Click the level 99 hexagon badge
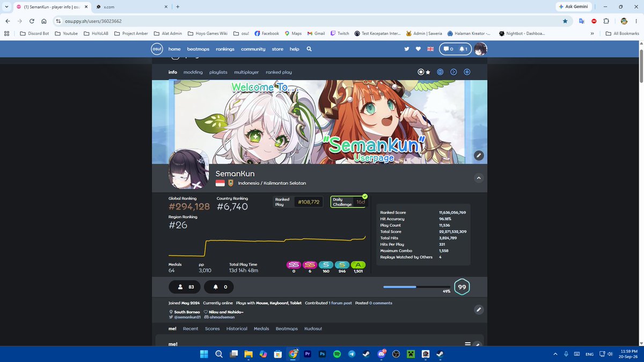Image resolution: width=644 pixels, height=362 pixels. pyautogui.click(x=462, y=287)
